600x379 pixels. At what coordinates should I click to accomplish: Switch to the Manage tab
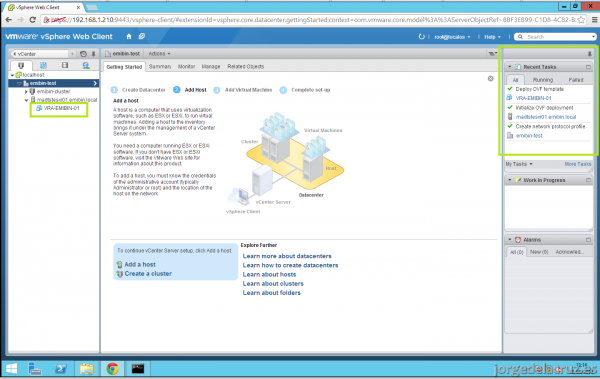click(x=211, y=67)
